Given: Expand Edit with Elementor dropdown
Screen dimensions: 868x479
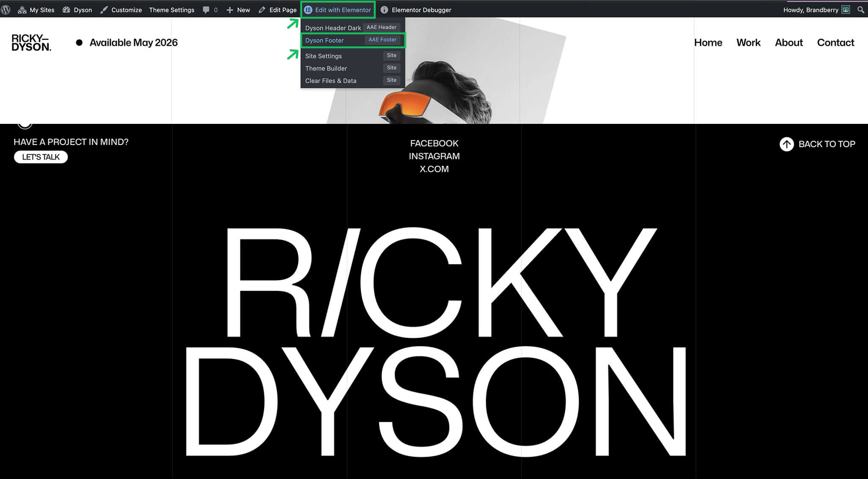Looking at the screenshot, I should 338,10.
